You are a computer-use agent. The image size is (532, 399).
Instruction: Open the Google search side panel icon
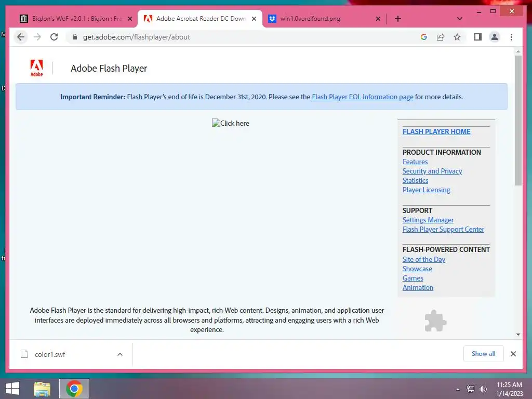(x=424, y=37)
